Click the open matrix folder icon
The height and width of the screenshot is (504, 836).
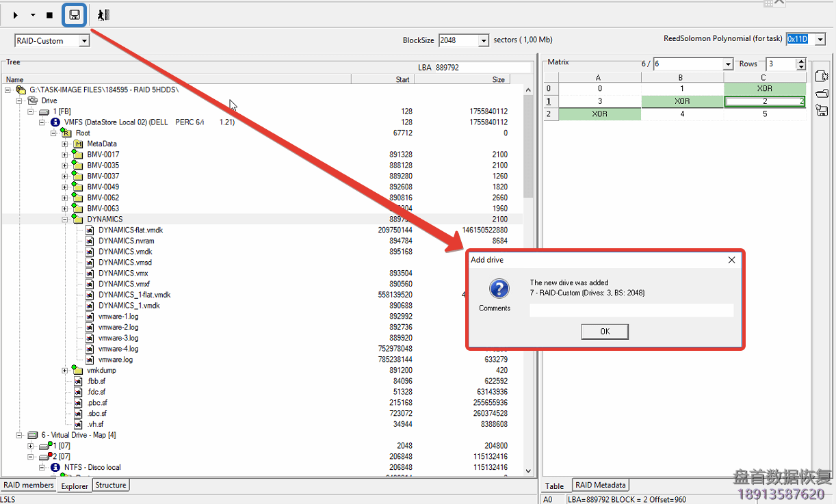pyautogui.click(x=821, y=93)
